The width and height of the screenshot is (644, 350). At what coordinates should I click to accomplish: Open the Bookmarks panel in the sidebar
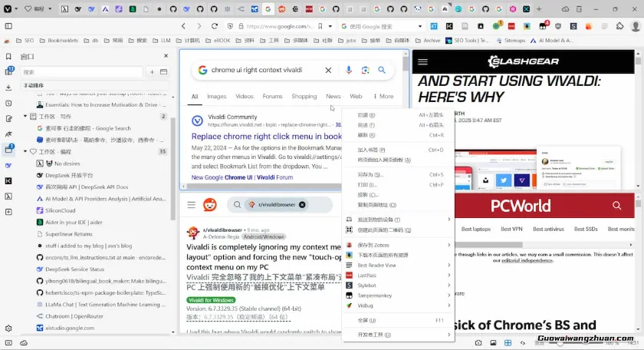pyautogui.click(x=8, y=56)
